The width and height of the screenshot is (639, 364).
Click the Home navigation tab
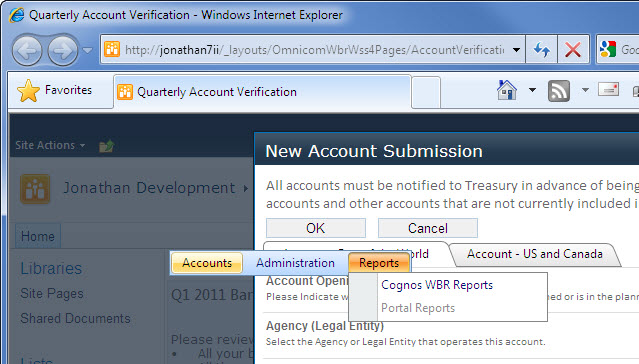pos(38,236)
